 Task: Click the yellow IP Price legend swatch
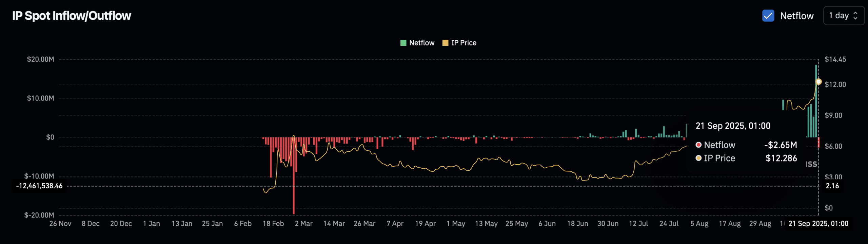(x=445, y=43)
